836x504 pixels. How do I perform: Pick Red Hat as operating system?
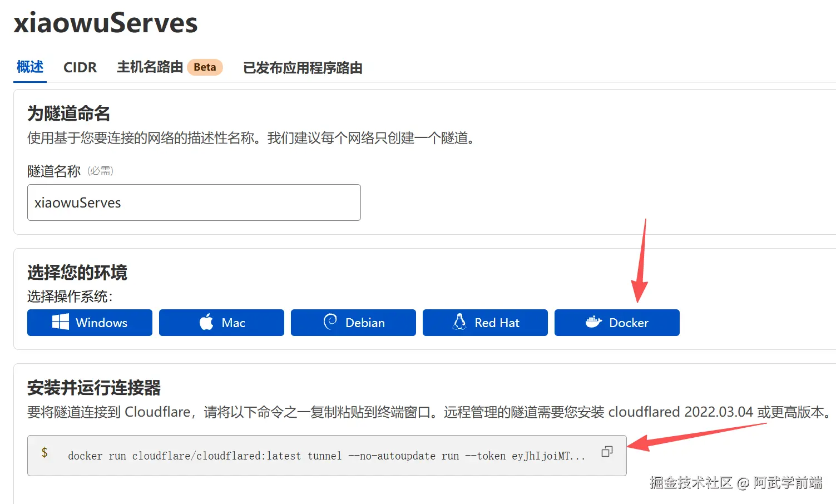pyautogui.click(x=485, y=323)
